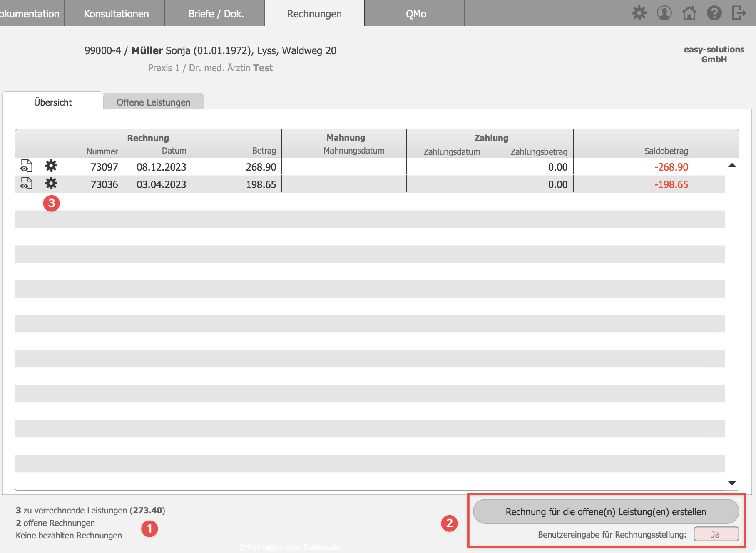The height and width of the screenshot is (553, 756).
Task: Click the Zahlungsbetrag column header
Action: tap(539, 152)
